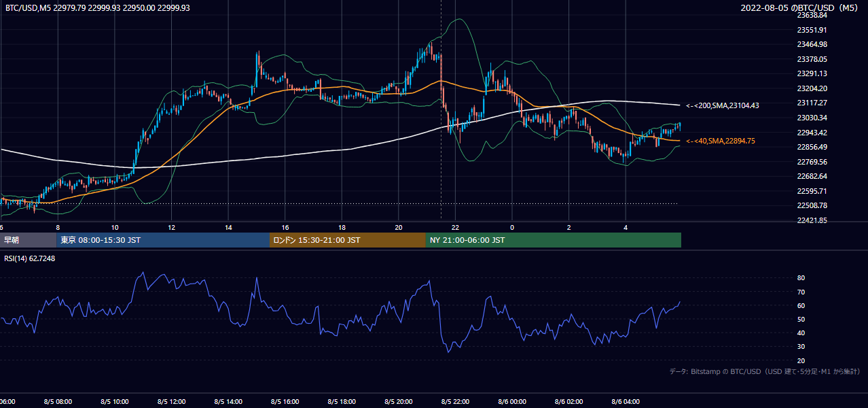Click price axis value 23638.84
Image resolution: width=868 pixels, height=408 pixels.
click(x=812, y=15)
